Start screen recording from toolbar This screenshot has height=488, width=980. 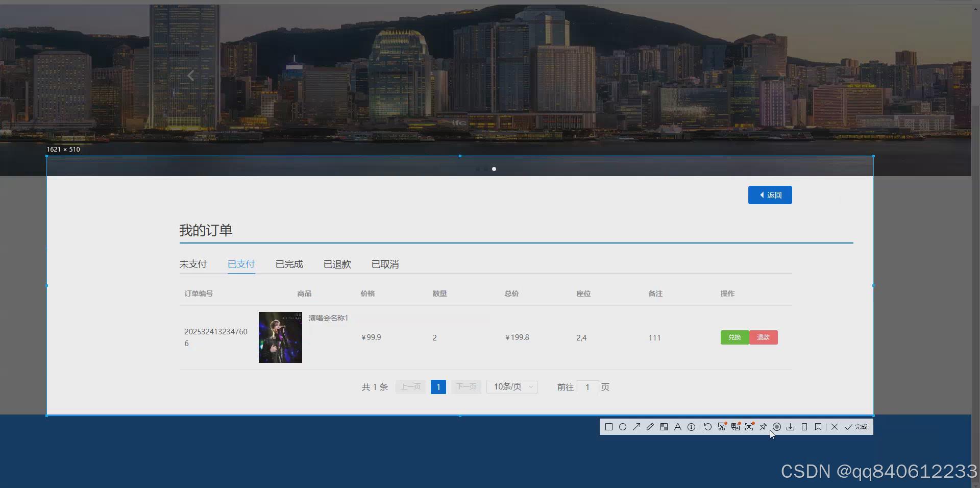click(x=777, y=427)
